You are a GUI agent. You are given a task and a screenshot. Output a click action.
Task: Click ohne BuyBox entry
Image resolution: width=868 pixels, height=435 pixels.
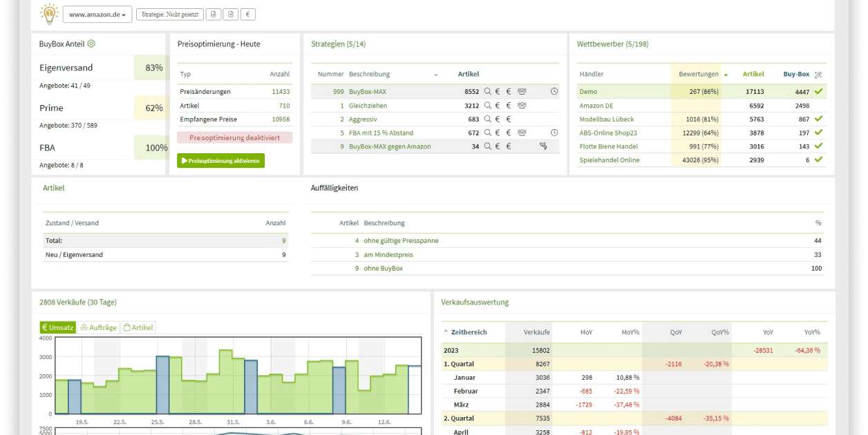384,268
